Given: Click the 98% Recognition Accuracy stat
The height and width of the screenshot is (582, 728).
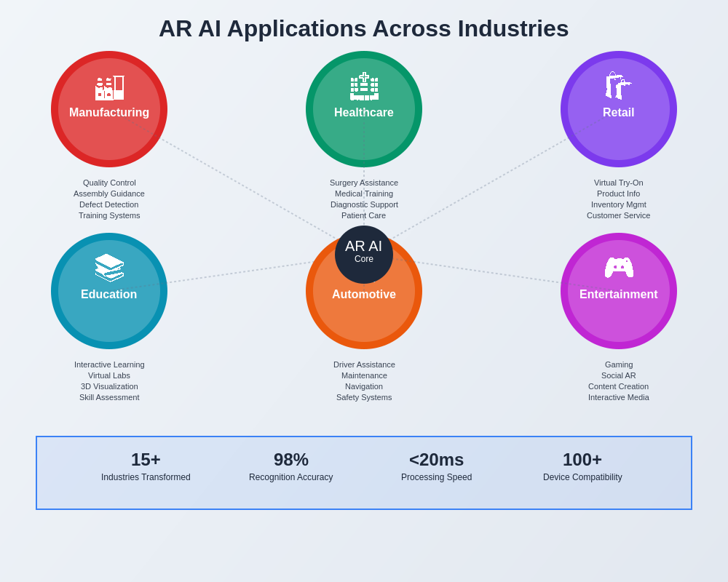Looking at the screenshot, I should 291,466.
